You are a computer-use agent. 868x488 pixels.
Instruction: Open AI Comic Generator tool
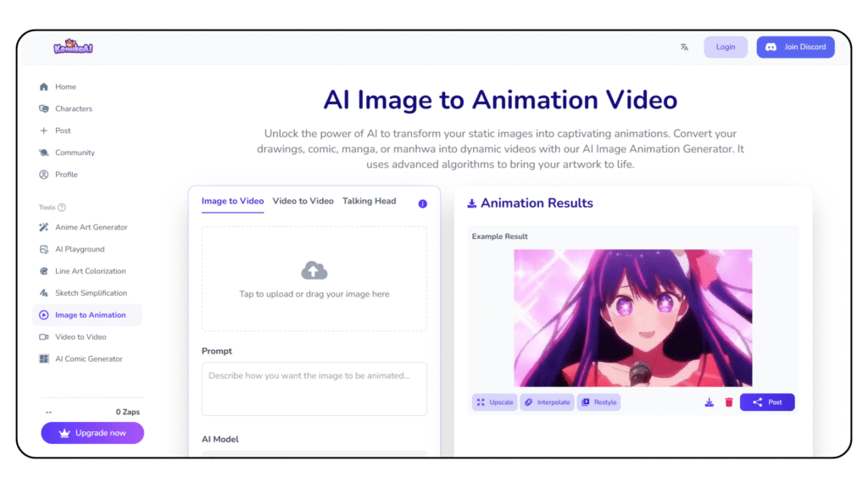tap(87, 358)
